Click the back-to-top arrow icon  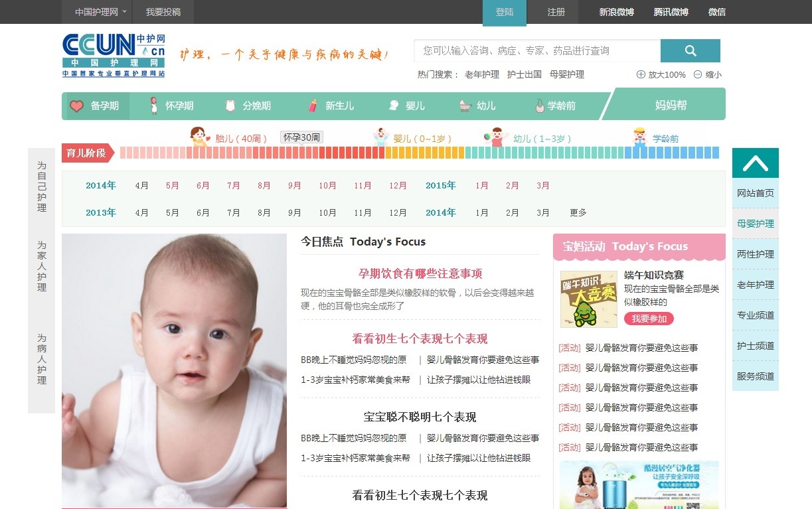click(755, 163)
